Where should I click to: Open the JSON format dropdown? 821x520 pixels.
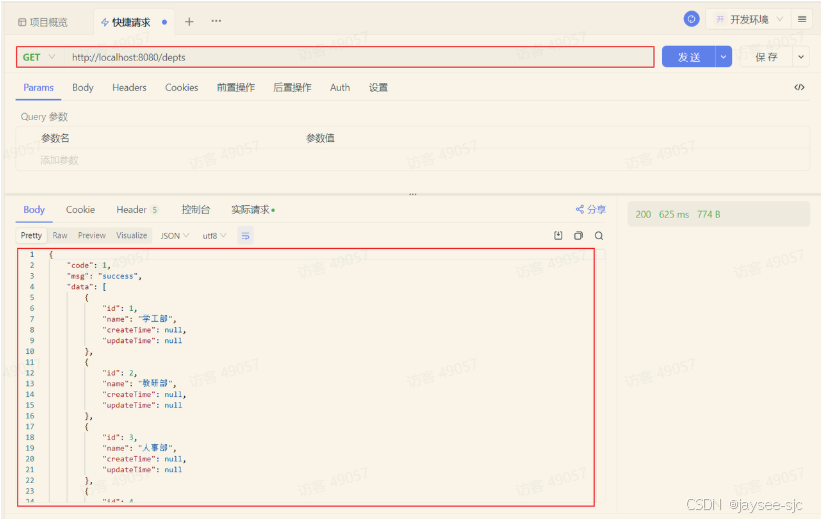click(x=174, y=236)
